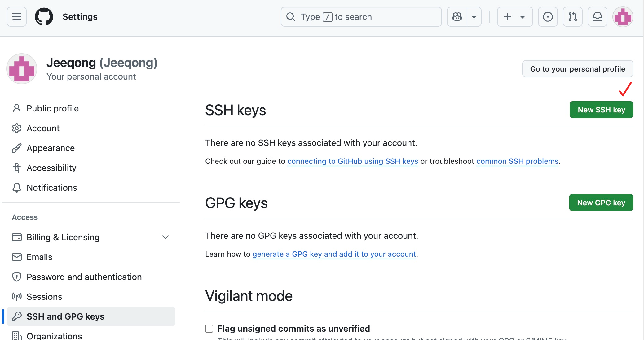Enable Flag unsigned commits as unverified
The height and width of the screenshot is (340, 644).
[209, 329]
